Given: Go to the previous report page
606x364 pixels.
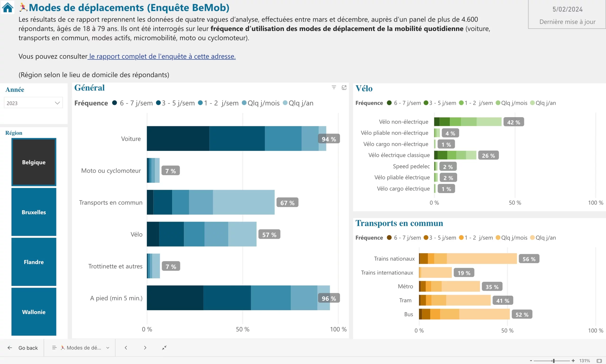Looking at the screenshot, I should coord(126,348).
